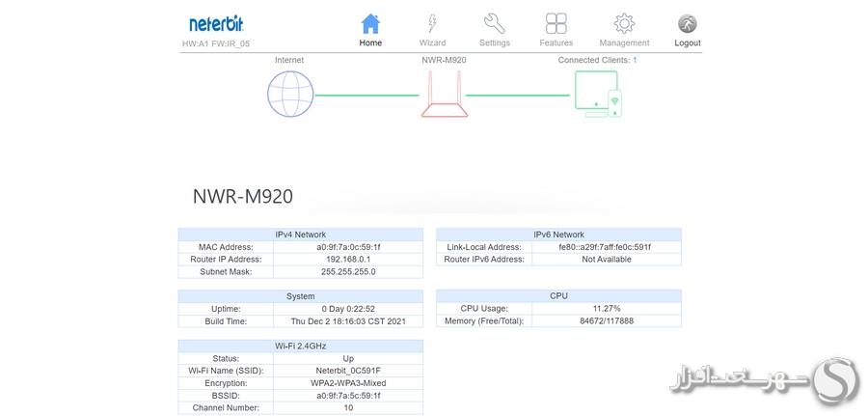Click the Router IP Address: row label
This screenshot has width=868, height=416.
226,260
